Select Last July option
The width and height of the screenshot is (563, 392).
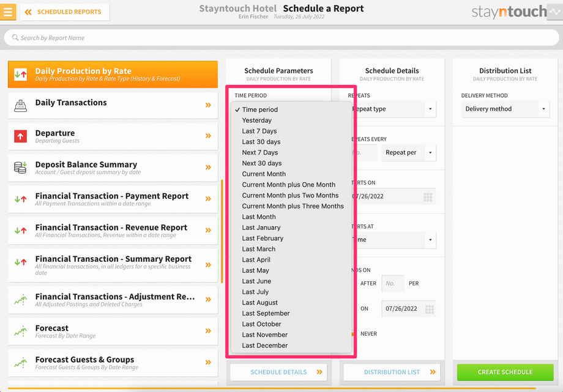[291, 292]
